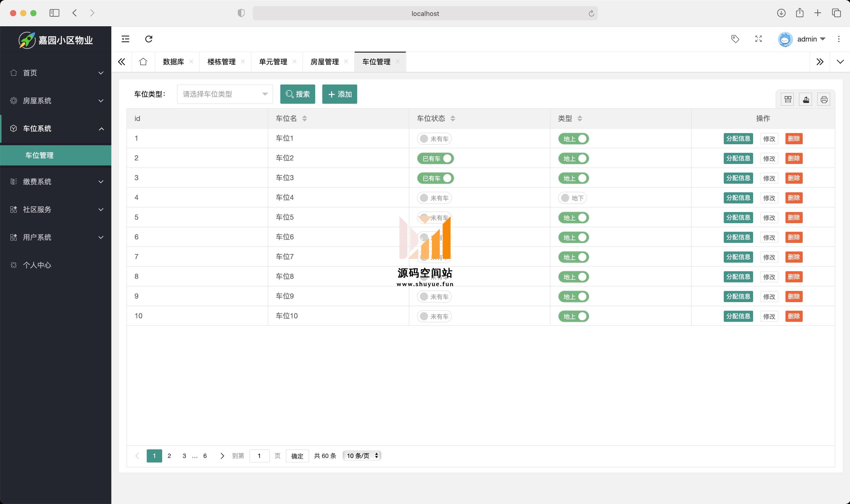
Task: Click the sidebar collapse menu icon
Action: coord(125,39)
